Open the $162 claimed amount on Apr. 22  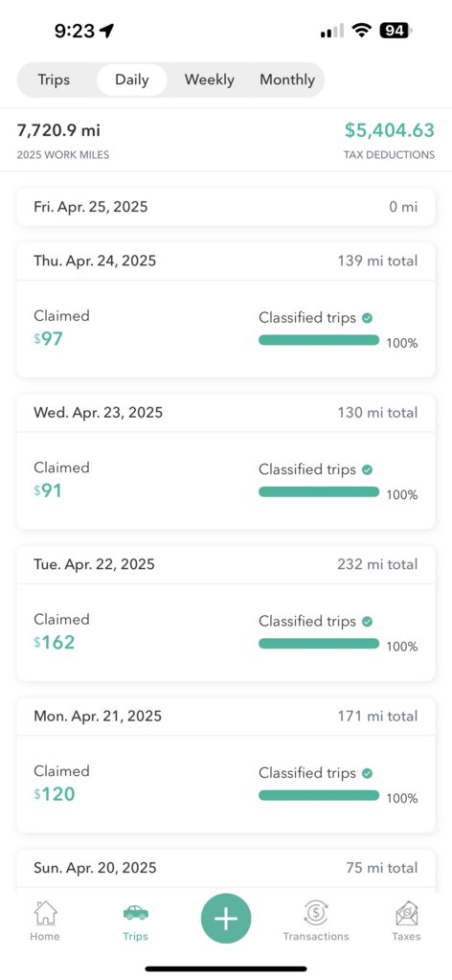pos(55,642)
